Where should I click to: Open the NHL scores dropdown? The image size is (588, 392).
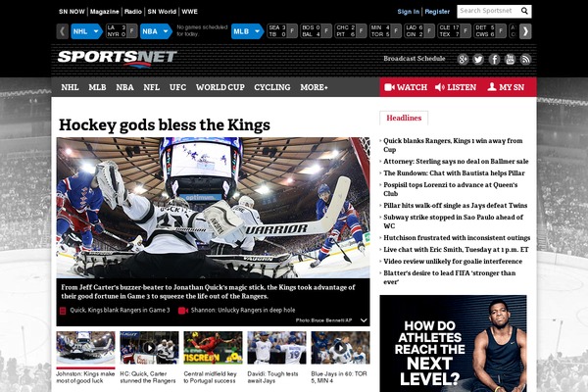pyautogui.click(x=86, y=31)
